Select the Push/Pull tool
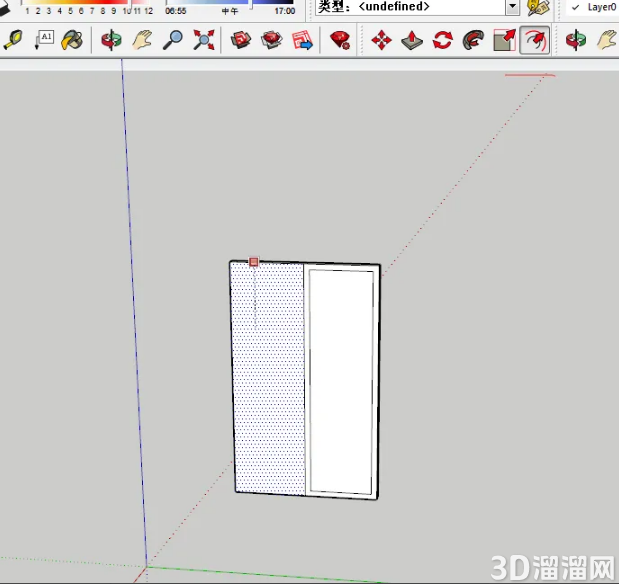The width and height of the screenshot is (619, 584). tap(412, 40)
